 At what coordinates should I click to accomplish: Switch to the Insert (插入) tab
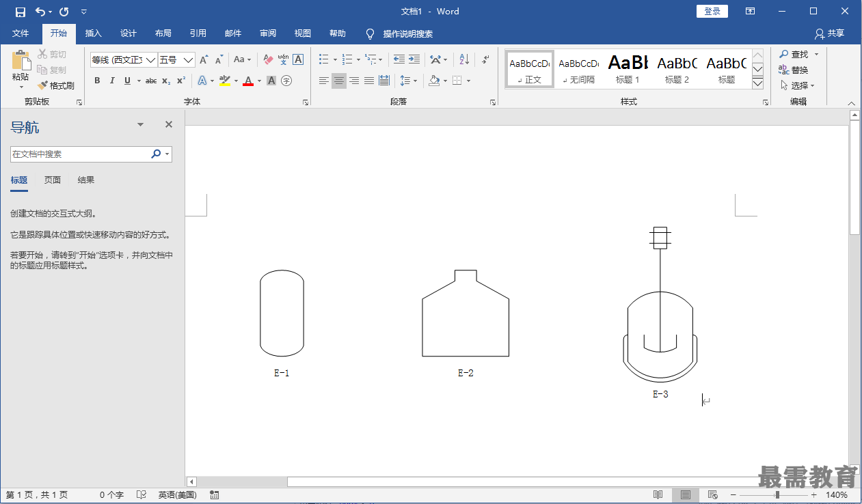94,33
